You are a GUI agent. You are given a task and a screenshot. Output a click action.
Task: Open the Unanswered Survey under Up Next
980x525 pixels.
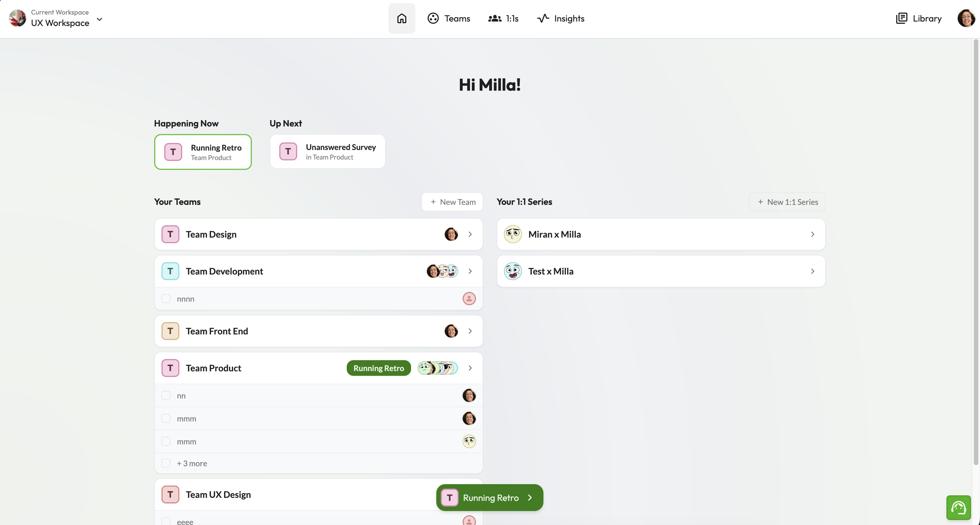tap(327, 151)
